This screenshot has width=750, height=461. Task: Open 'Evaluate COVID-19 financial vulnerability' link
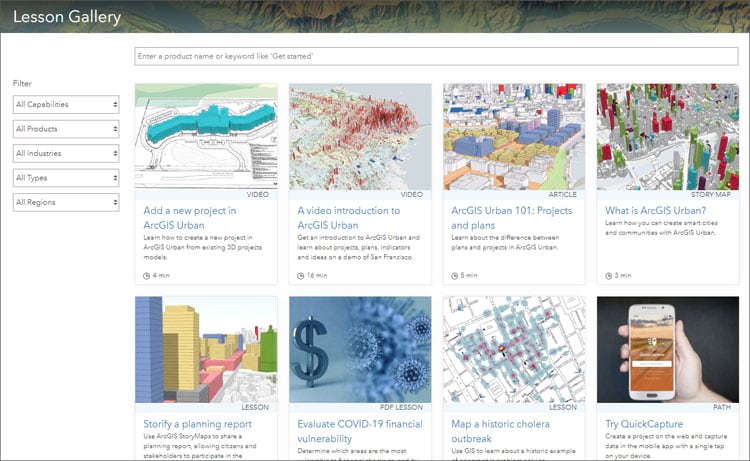point(360,431)
